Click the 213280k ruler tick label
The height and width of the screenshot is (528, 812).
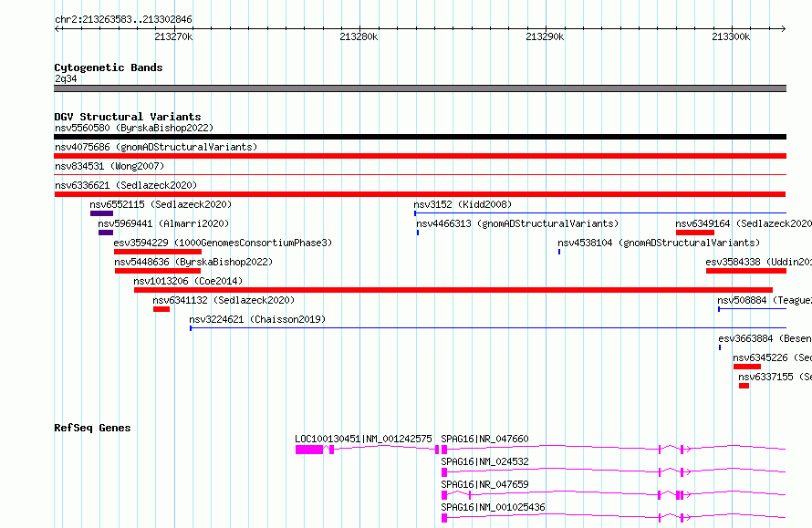(359, 36)
